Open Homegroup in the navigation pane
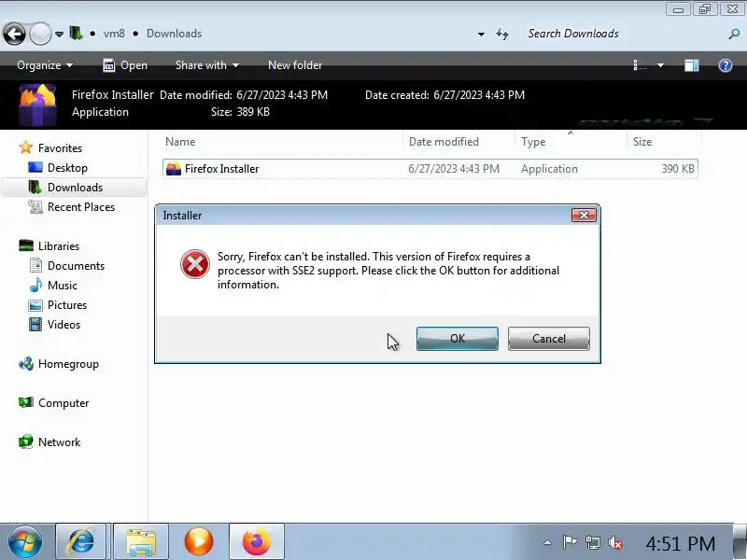 click(x=68, y=364)
